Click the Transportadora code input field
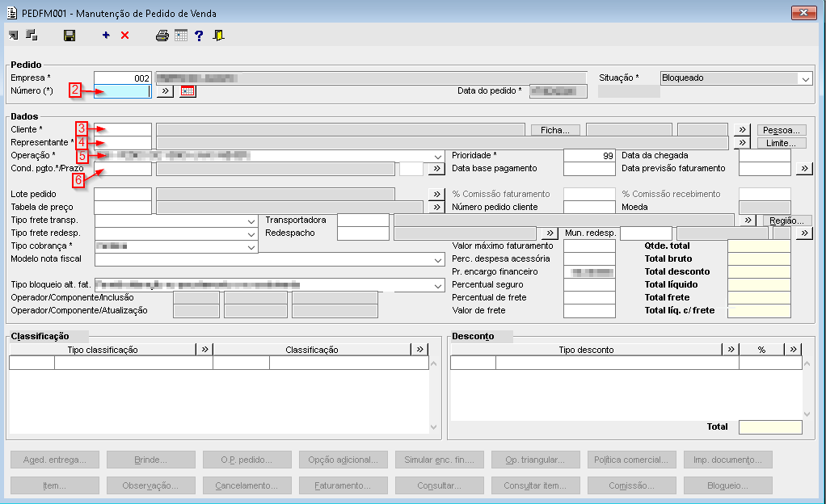 pos(364,220)
